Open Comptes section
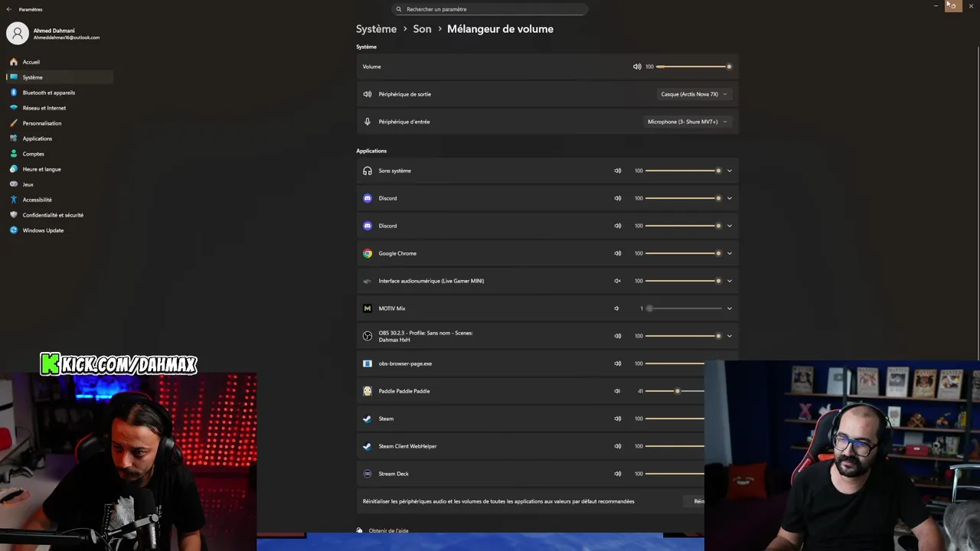 [x=60, y=154]
